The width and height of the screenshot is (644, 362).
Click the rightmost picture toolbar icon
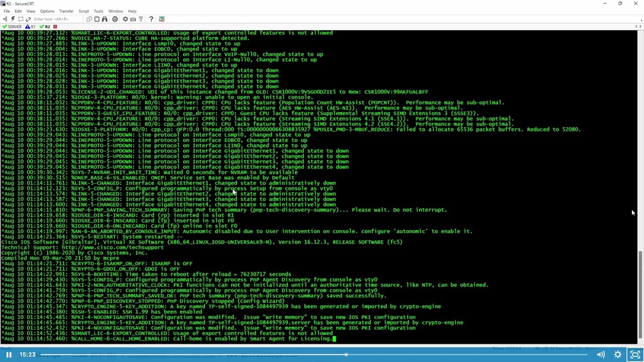162,19
